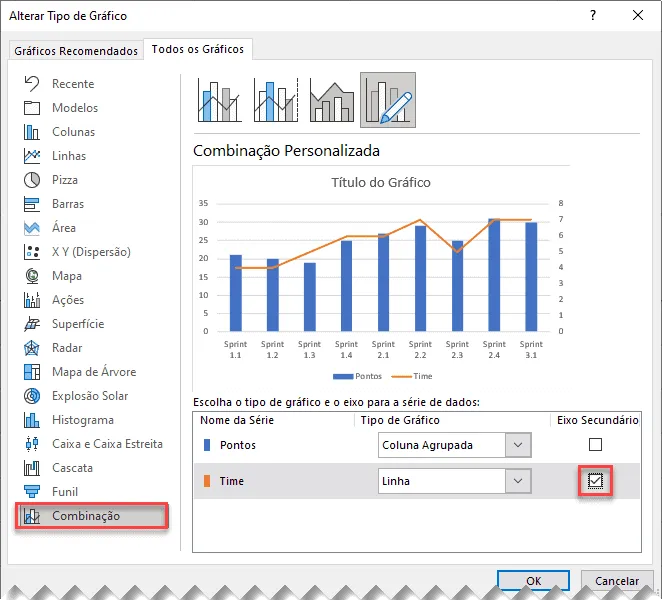Confirm with the OK button
Viewport: 662px width, 600px height.
pos(533,581)
